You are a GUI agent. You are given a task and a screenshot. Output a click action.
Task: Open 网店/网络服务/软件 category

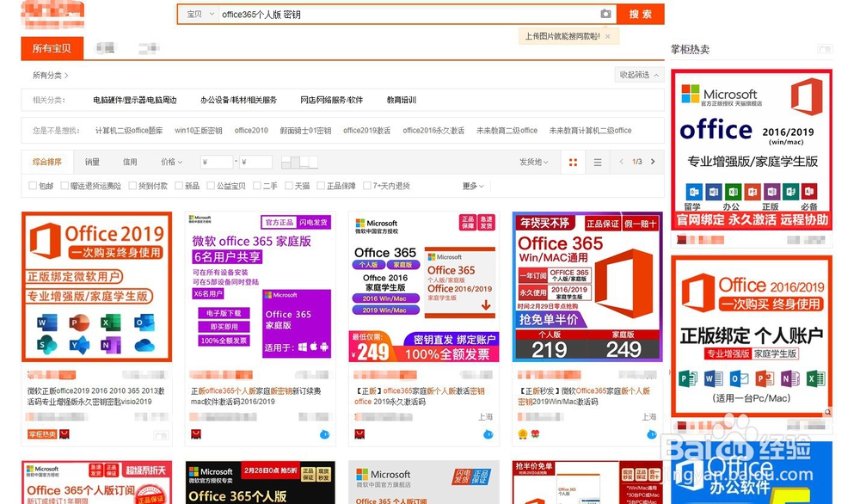tap(331, 100)
